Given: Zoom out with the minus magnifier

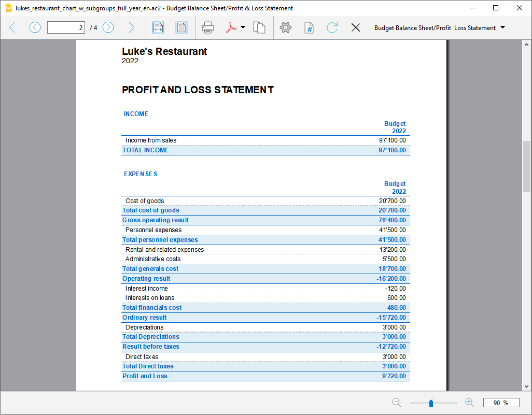Looking at the screenshot, I should click(397, 403).
